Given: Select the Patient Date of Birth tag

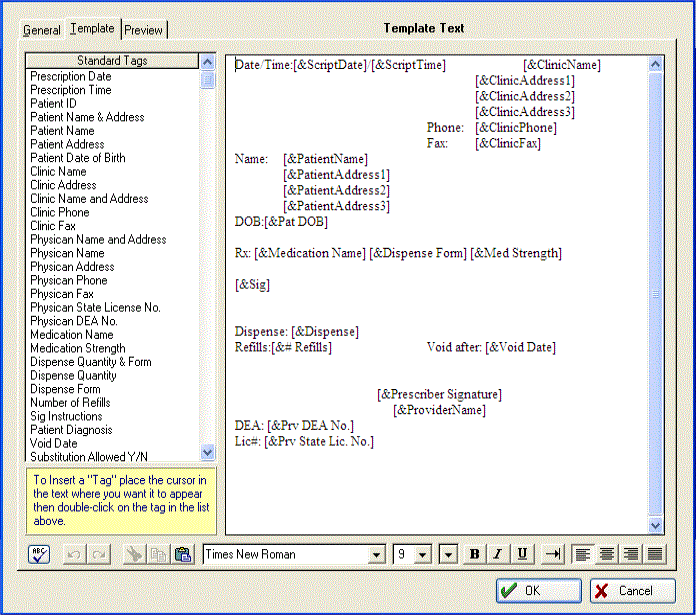Looking at the screenshot, I should coord(78,158).
